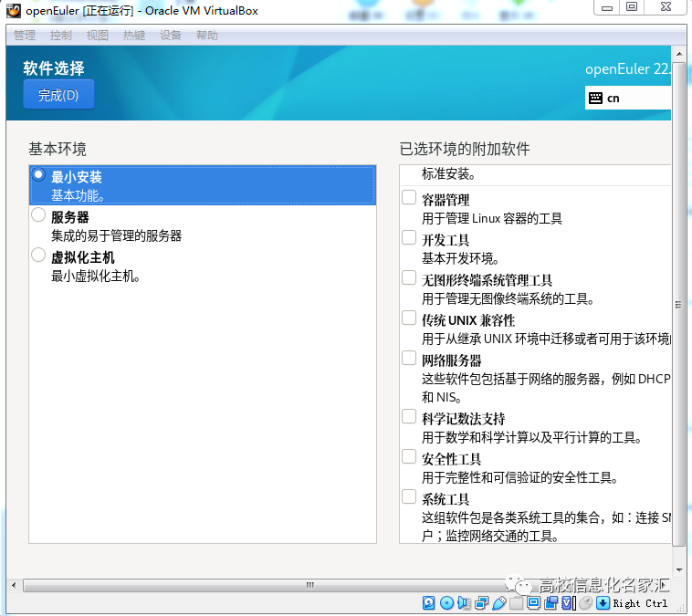Check the 开发工具 checkbox
Screen dimensions: 692x616
[409, 237]
